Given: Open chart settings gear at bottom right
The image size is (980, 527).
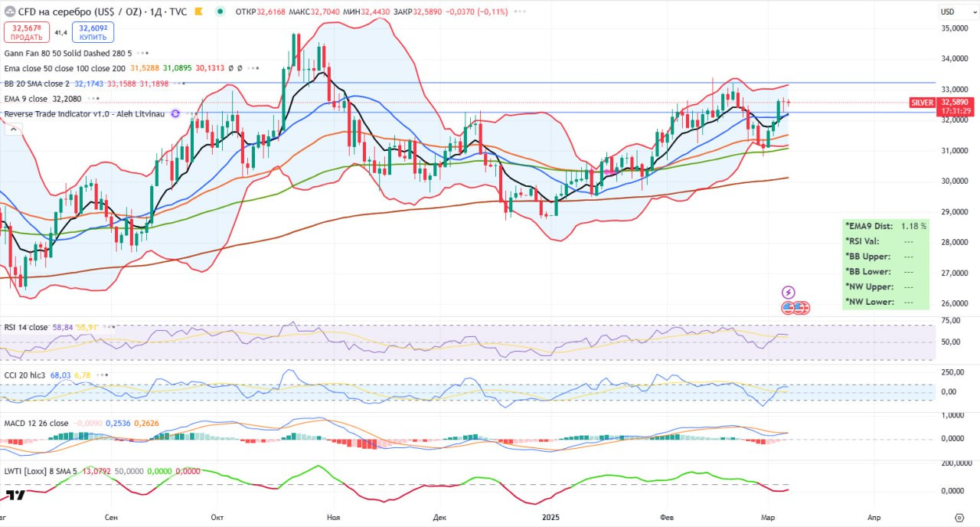Looking at the screenshot, I should (x=959, y=517).
